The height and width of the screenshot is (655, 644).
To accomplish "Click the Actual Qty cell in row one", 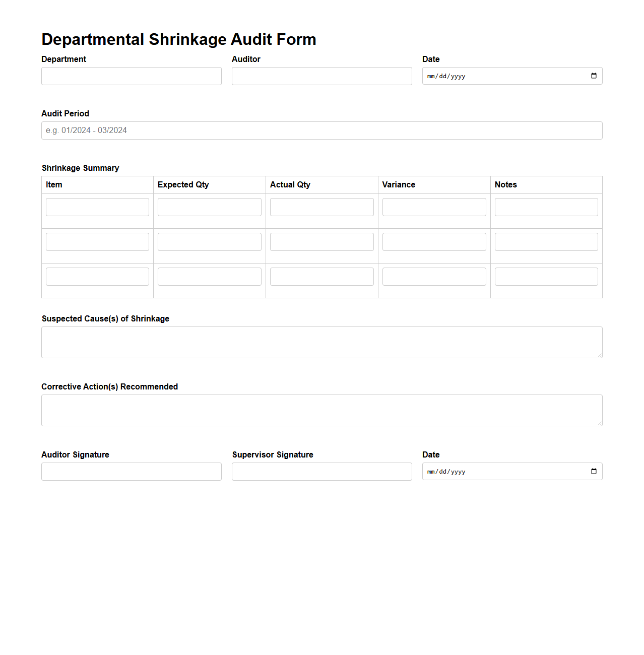I will pyautogui.click(x=321, y=207).
